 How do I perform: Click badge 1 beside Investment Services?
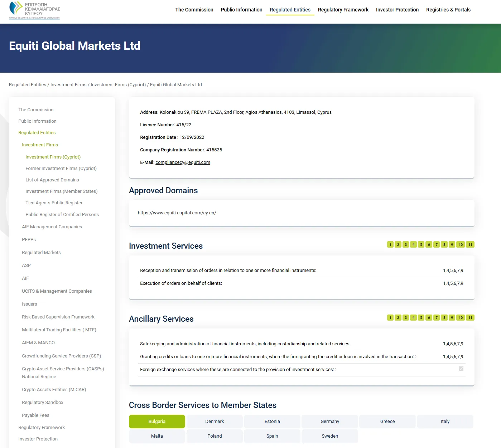pyautogui.click(x=390, y=244)
